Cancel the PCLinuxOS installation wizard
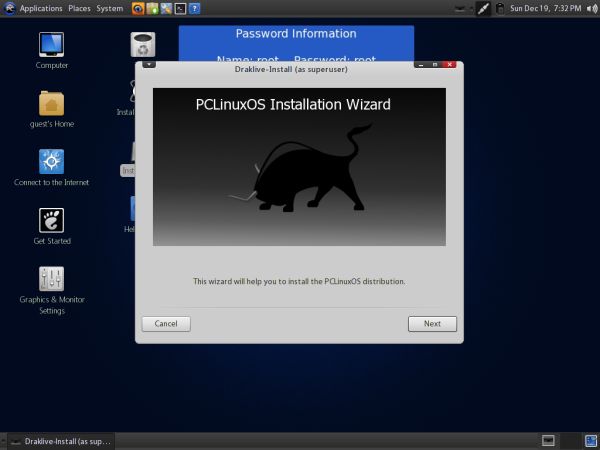 coord(166,324)
